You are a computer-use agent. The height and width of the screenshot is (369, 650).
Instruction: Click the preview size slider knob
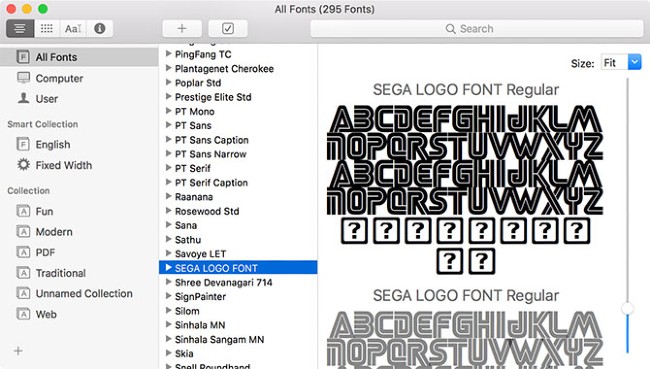[627, 308]
